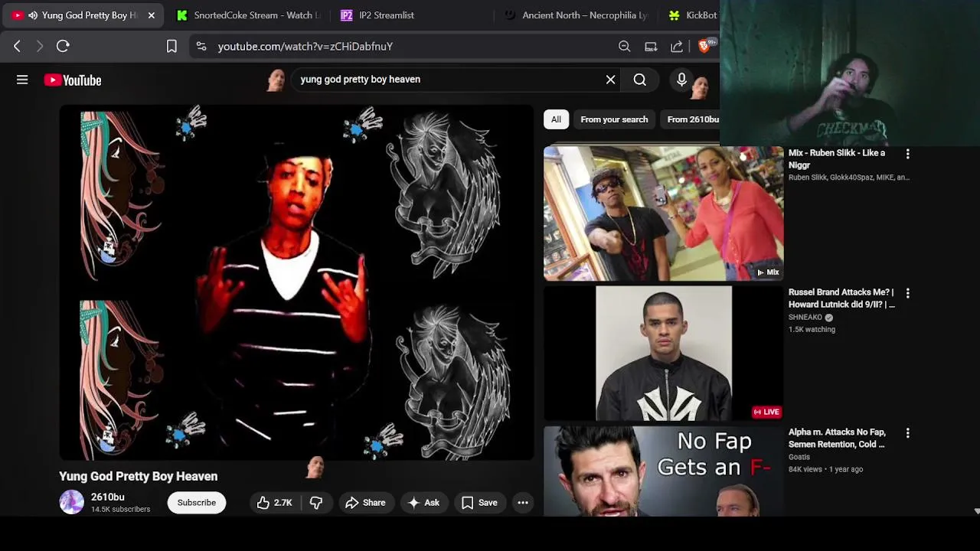
Task: Open site settings icon in address bar
Action: pos(201,46)
